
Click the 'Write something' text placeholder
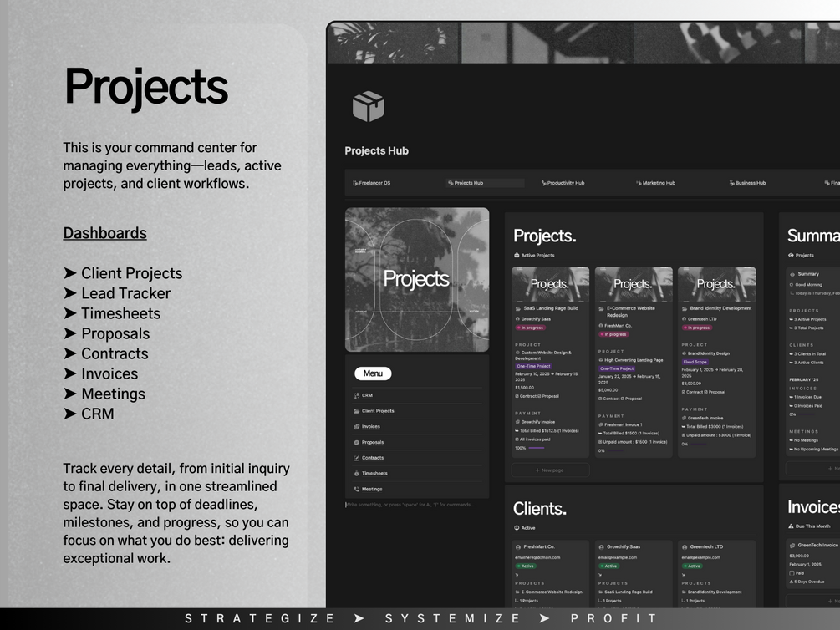[x=410, y=505]
